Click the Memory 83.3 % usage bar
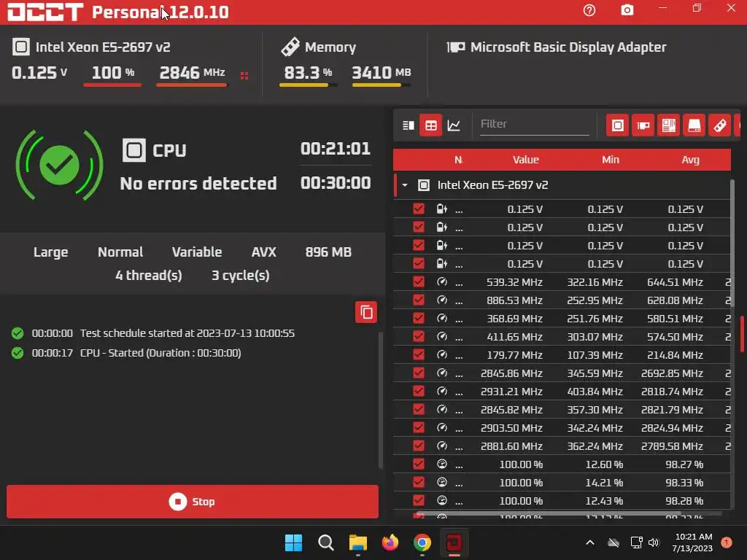Image resolution: width=747 pixels, height=560 pixels. click(309, 85)
